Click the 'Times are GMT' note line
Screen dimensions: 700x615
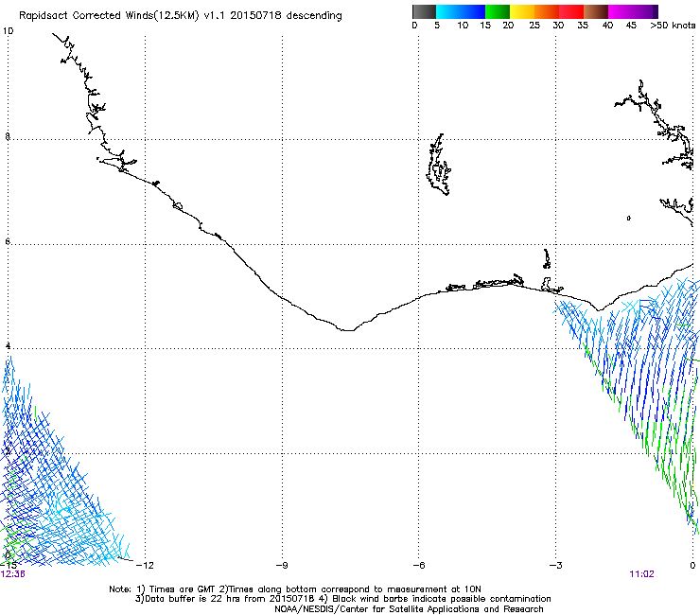tap(295, 589)
